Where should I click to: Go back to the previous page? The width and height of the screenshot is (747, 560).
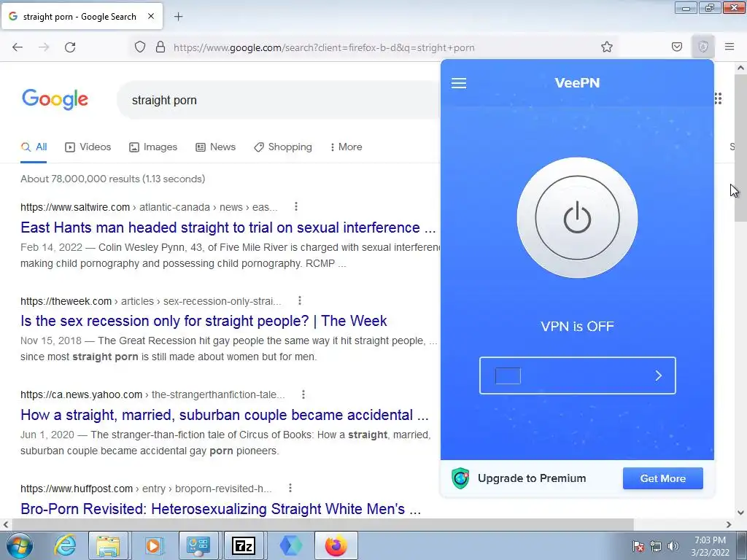click(18, 47)
